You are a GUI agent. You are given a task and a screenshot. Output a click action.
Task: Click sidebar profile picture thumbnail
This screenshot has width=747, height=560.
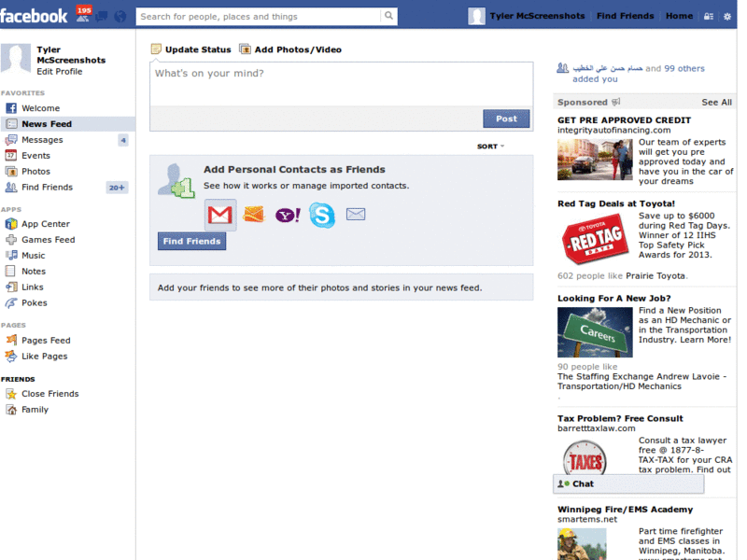click(x=16, y=59)
